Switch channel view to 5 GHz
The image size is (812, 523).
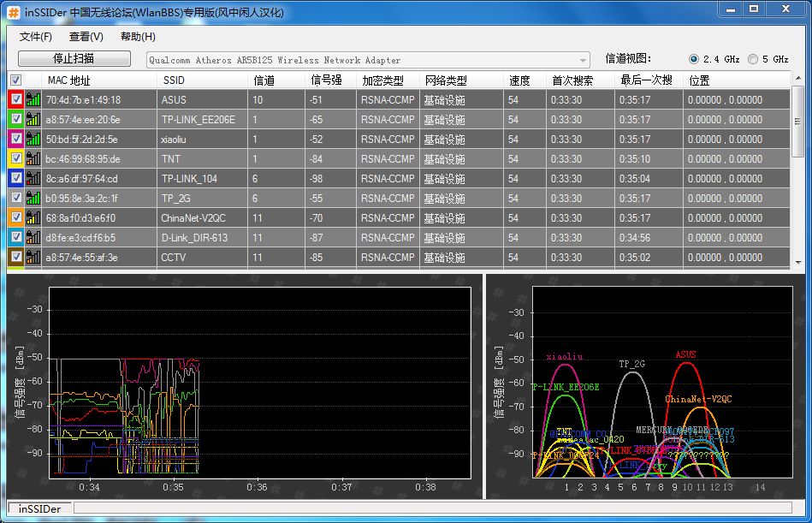point(753,59)
